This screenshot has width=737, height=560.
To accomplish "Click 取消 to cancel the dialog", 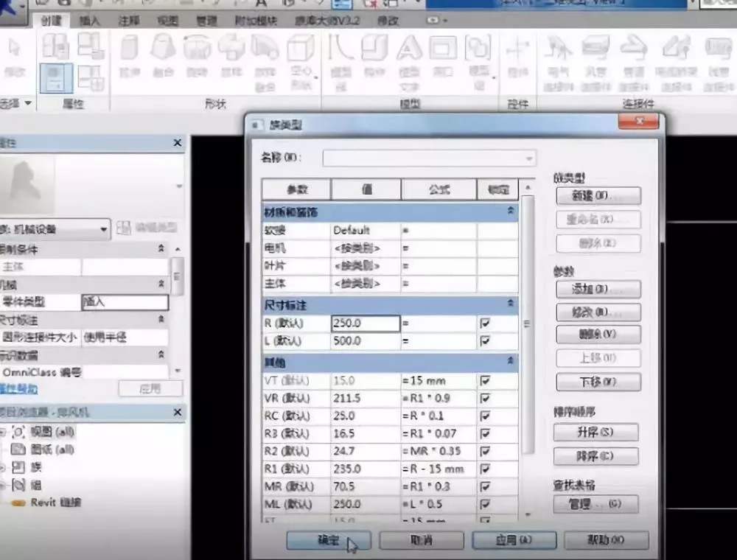I will click(x=421, y=540).
